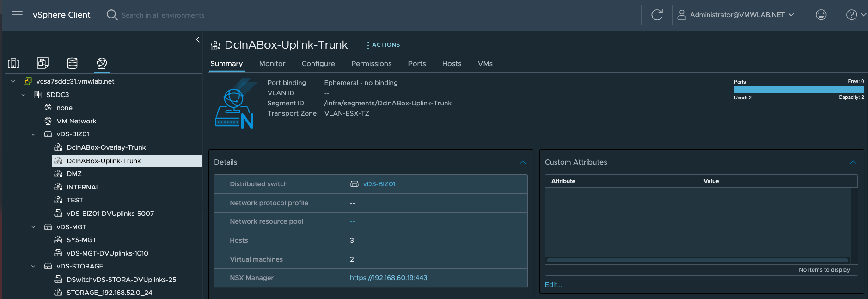
Task: Open the Actions menu for DcInABox-Uplink-Trunk
Action: tap(383, 45)
